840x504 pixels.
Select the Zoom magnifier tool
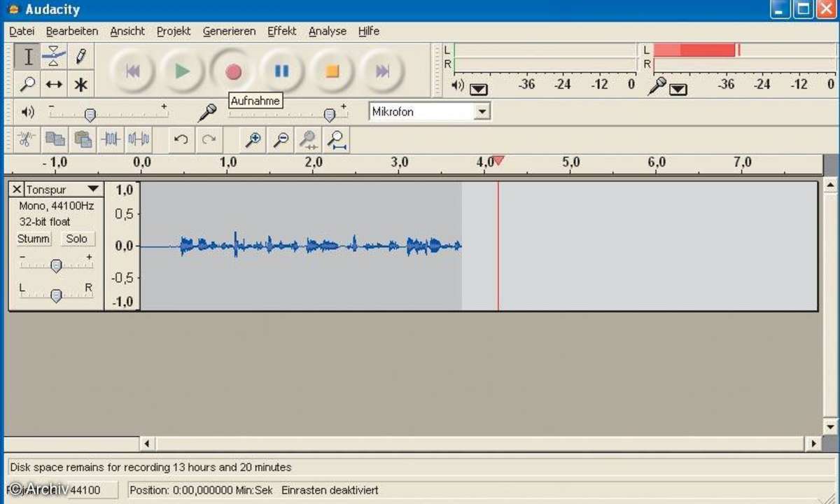[28, 85]
